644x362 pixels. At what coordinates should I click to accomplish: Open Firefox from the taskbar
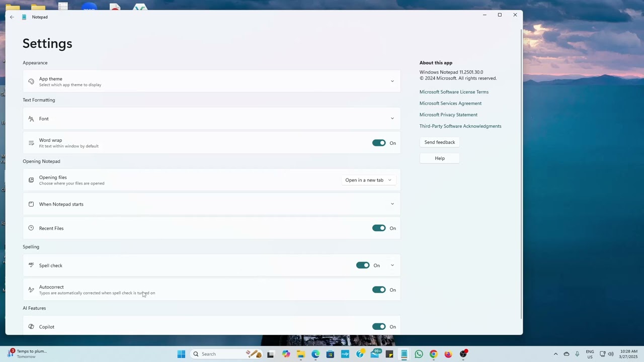pos(448,354)
